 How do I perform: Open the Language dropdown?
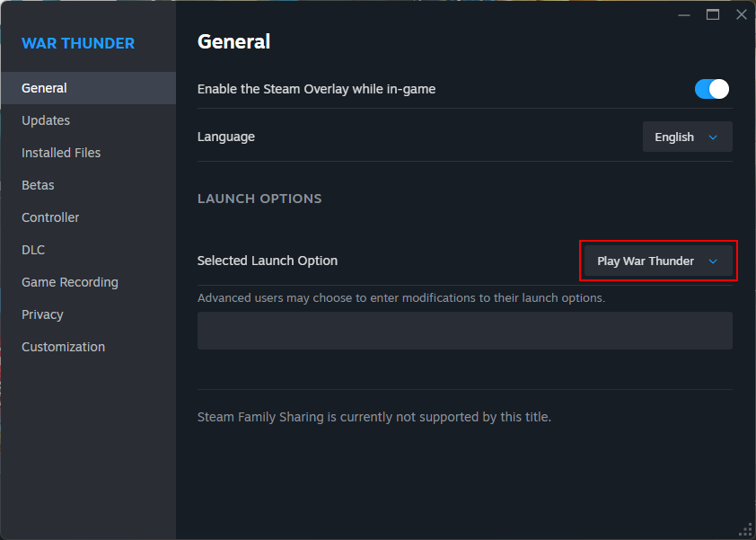pyautogui.click(x=687, y=137)
